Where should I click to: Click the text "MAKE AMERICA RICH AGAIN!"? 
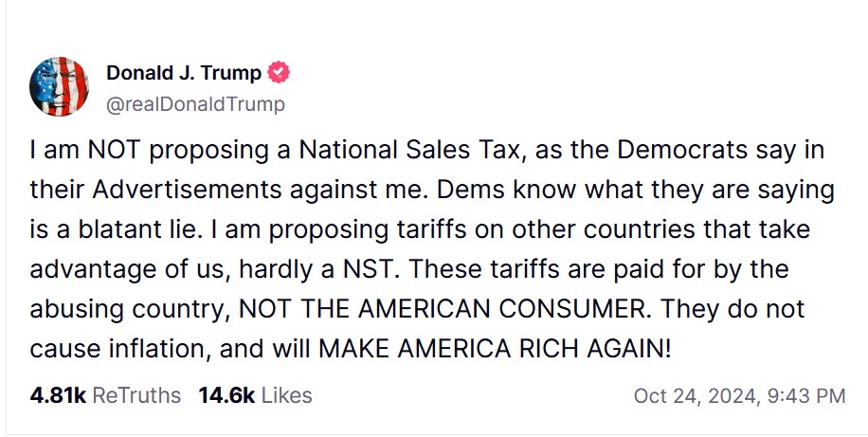coord(495,349)
